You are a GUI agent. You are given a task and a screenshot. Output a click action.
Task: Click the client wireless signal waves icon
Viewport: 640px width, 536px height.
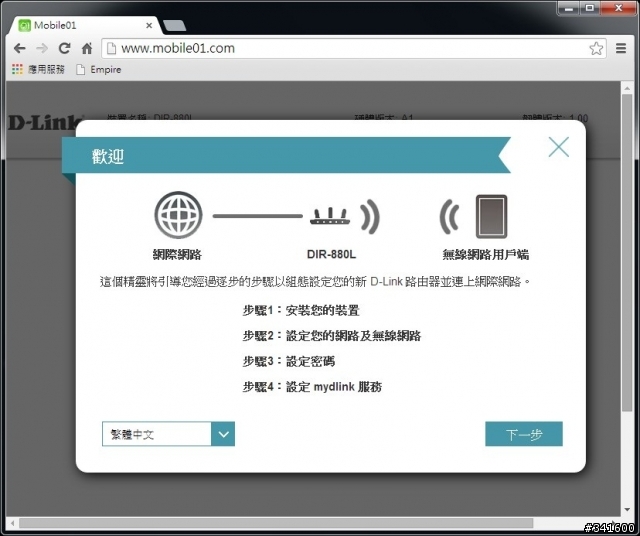tap(449, 216)
